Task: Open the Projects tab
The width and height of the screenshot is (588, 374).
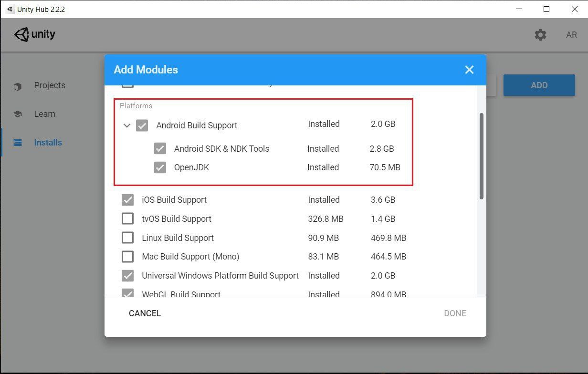Action: 50,85
